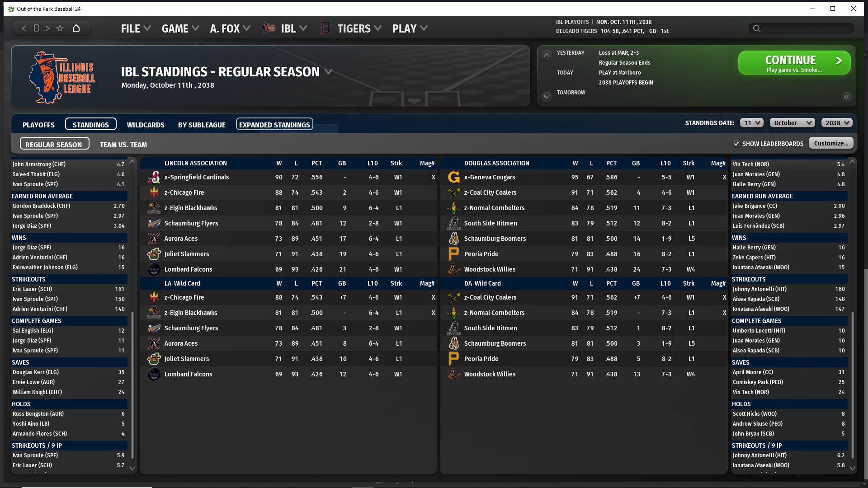The image size is (868, 488).
Task: Click the bookmark star icon
Action: [x=60, y=28]
